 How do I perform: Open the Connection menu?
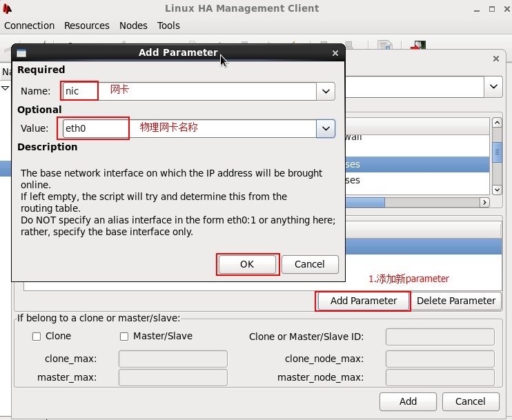pyautogui.click(x=30, y=26)
